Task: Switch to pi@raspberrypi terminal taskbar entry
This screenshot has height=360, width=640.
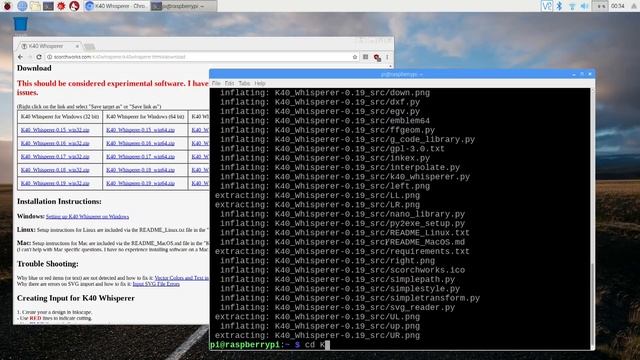Action: click(x=184, y=6)
